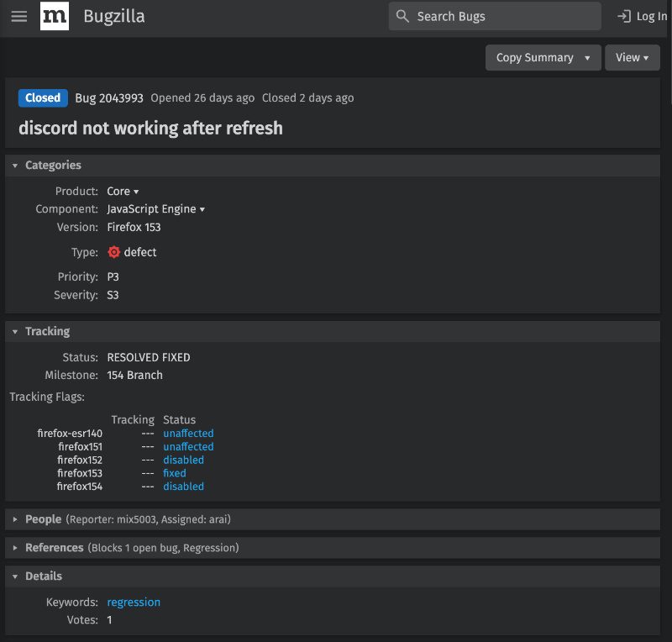Click 'Opened 26 days ago' text
672x642 pixels.
coord(202,98)
